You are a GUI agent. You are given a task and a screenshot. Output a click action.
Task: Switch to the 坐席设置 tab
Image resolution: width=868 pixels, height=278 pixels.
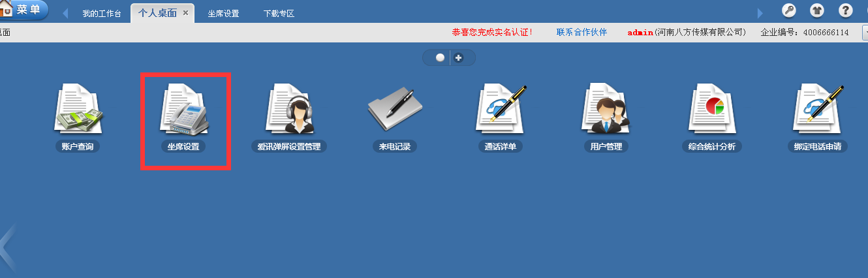point(223,13)
